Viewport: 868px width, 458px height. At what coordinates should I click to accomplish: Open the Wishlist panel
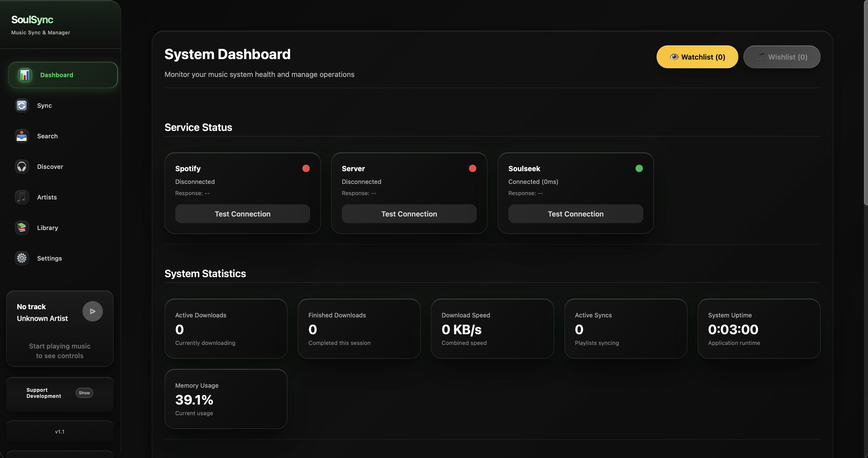click(x=782, y=57)
